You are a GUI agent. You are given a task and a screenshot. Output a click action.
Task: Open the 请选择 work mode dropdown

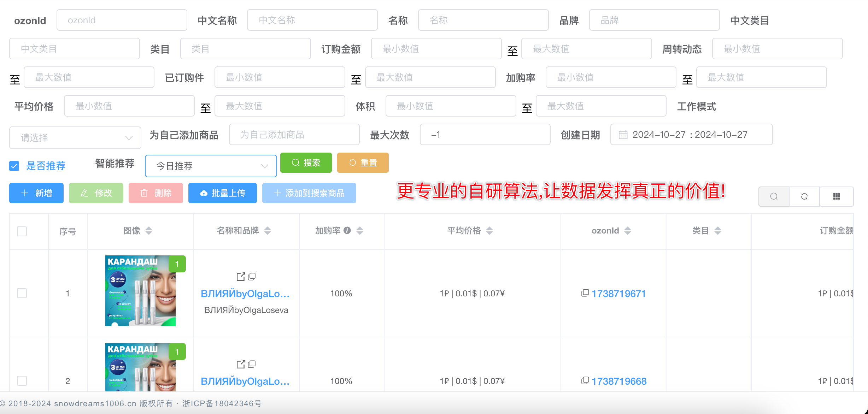coord(75,138)
